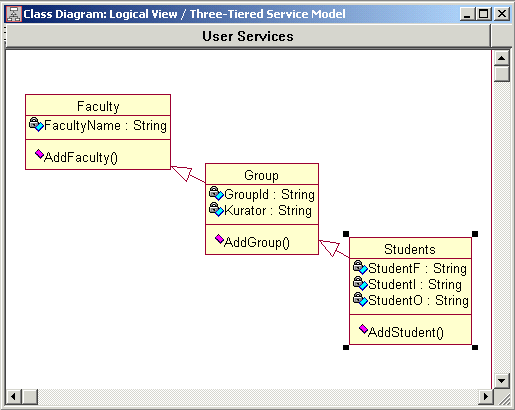
Task: Click the User Services swimlane header
Action: (248, 36)
